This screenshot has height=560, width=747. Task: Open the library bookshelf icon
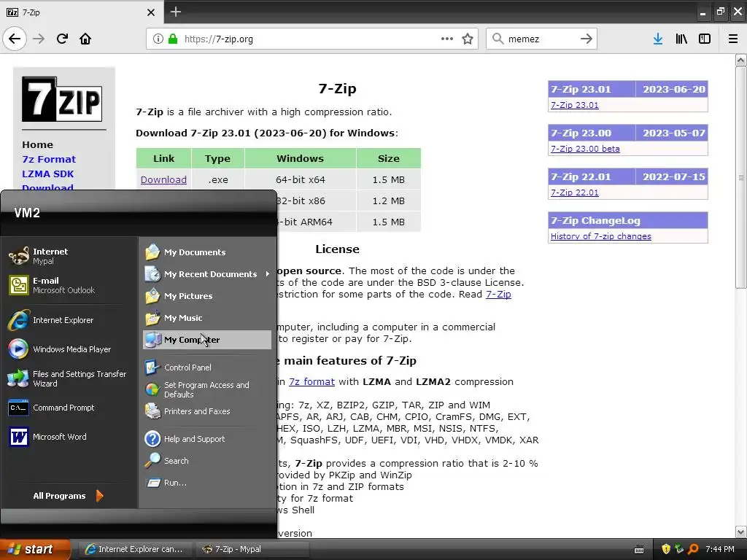pos(681,39)
